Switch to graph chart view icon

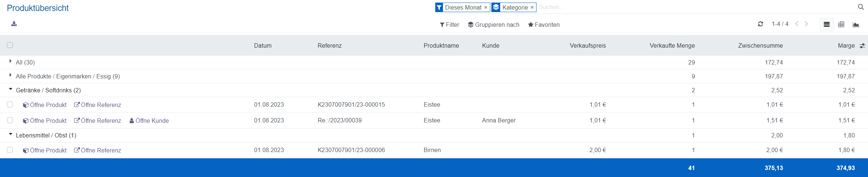tap(856, 25)
